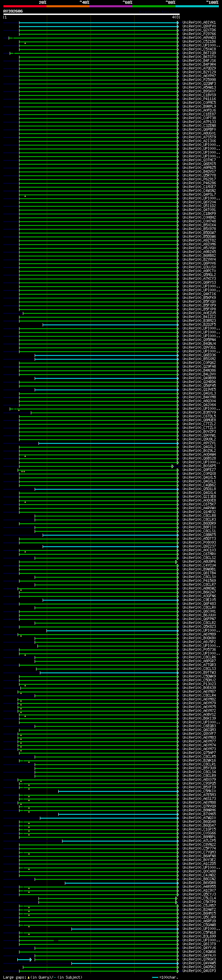
Task: Click label UniRef100_A8Q304
Action: click(x=199, y=401)
